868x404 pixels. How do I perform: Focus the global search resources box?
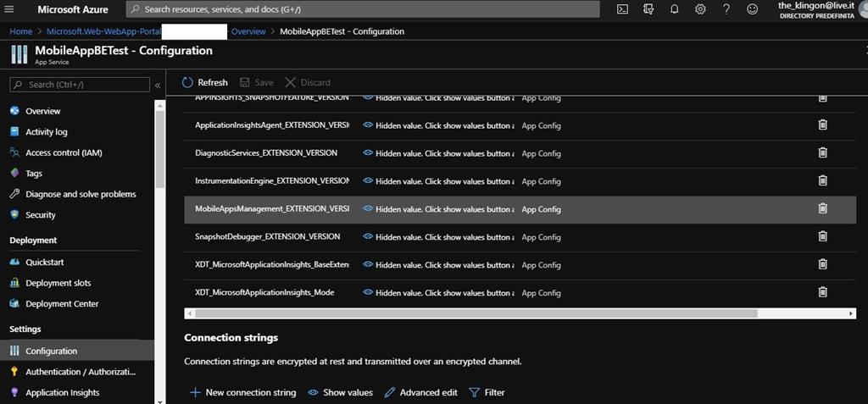pyautogui.click(x=363, y=8)
